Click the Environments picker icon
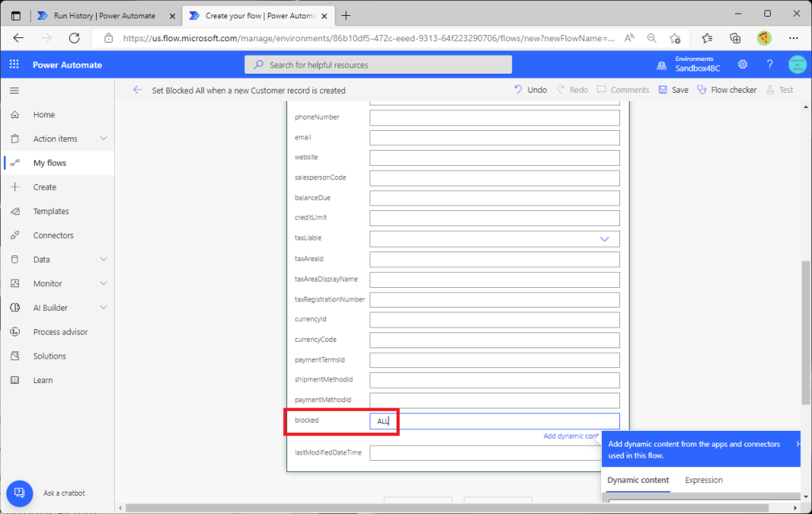 click(661, 65)
